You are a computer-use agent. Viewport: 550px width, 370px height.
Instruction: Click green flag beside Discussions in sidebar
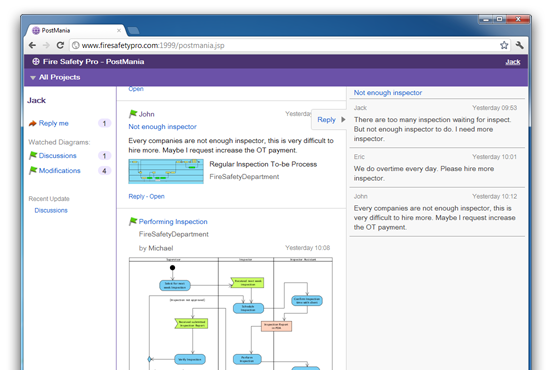click(x=33, y=155)
